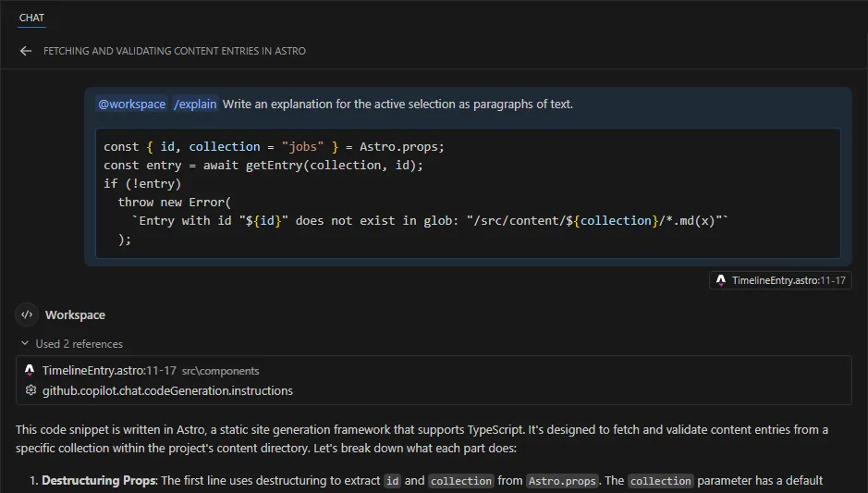Viewport: 868px width, 493px height.
Task: Click the chat title 'Fetching and Validating Content Entries in Astro'
Action: [x=175, y=51]
